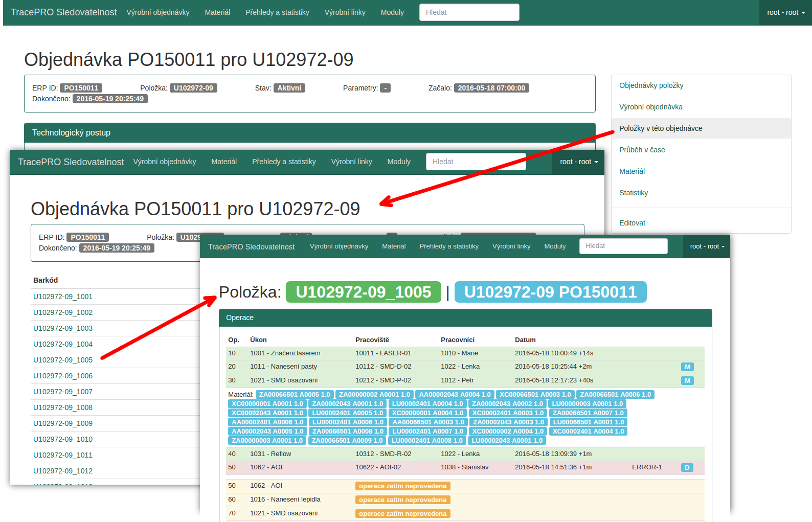Click the M badge on operation 30 row
812x522 pixels.
687,381
